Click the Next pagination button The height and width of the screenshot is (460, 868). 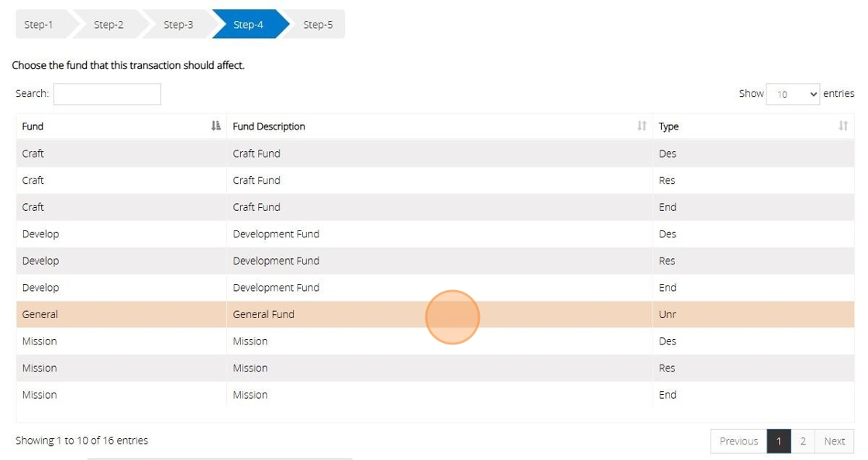tap(834, 441)
